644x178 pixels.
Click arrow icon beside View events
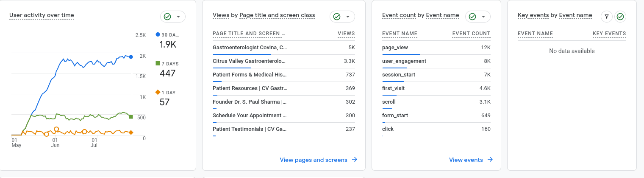(x=490, y=160)
